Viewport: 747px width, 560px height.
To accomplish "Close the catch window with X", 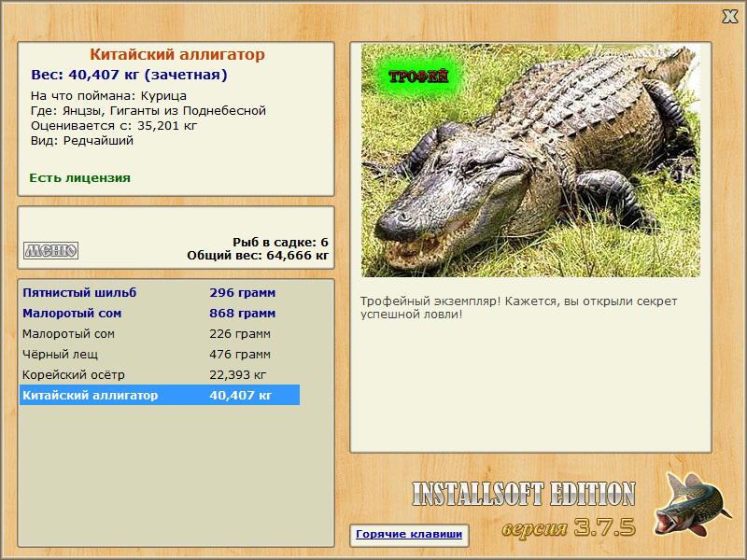I will 729,17.
